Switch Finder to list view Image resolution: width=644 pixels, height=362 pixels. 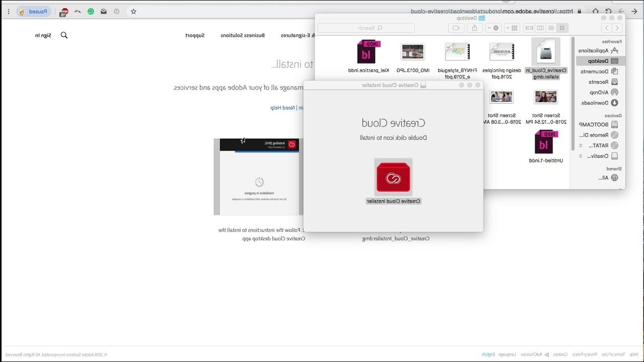point(551,28)
